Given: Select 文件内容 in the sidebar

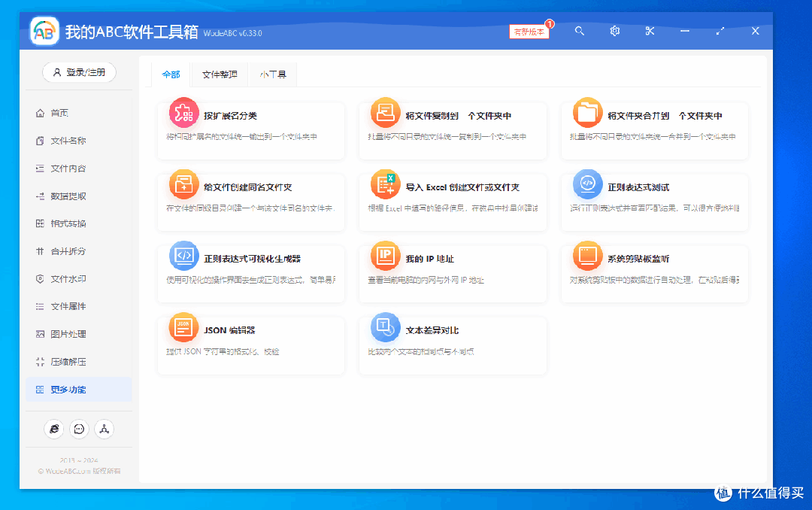Looking at the screenshot, I should pyautogui.click(x=79, y=168).
